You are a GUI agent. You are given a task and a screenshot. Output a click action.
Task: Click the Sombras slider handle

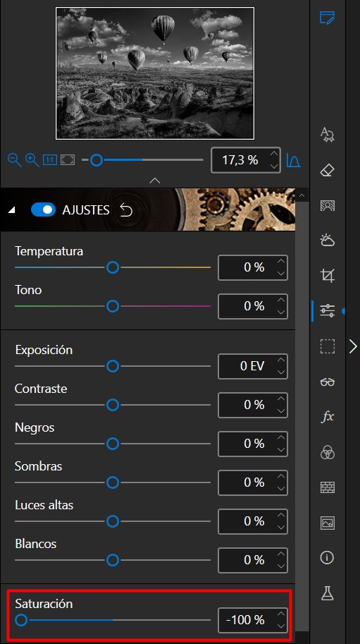(113, 482)
